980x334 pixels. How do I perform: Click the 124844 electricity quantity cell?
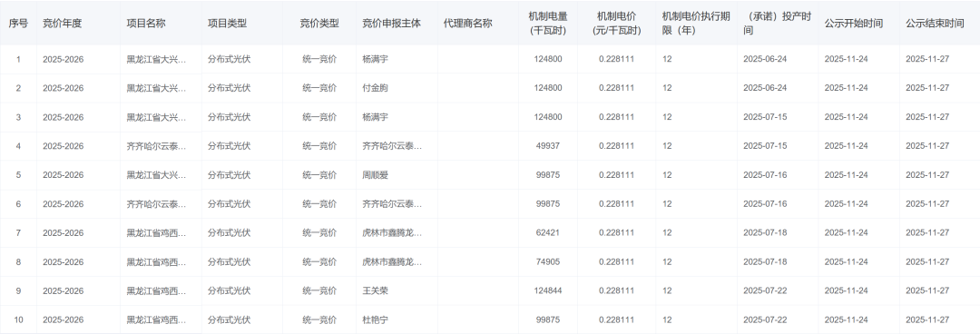pyautogui.click(x=548, y=290)
